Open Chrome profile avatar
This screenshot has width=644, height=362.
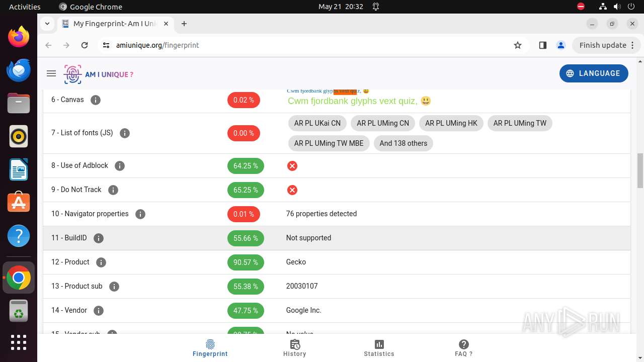pos(560,45)
